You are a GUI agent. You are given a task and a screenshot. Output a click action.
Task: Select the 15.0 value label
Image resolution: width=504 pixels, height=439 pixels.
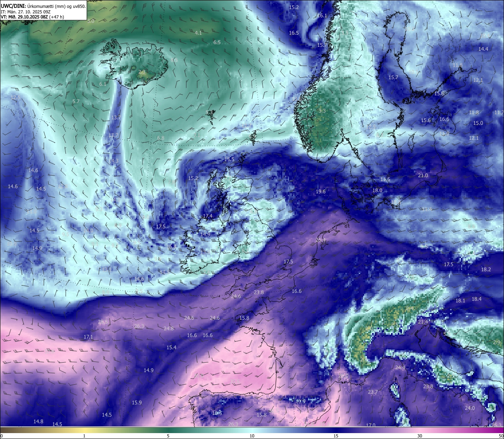(478, 123)
